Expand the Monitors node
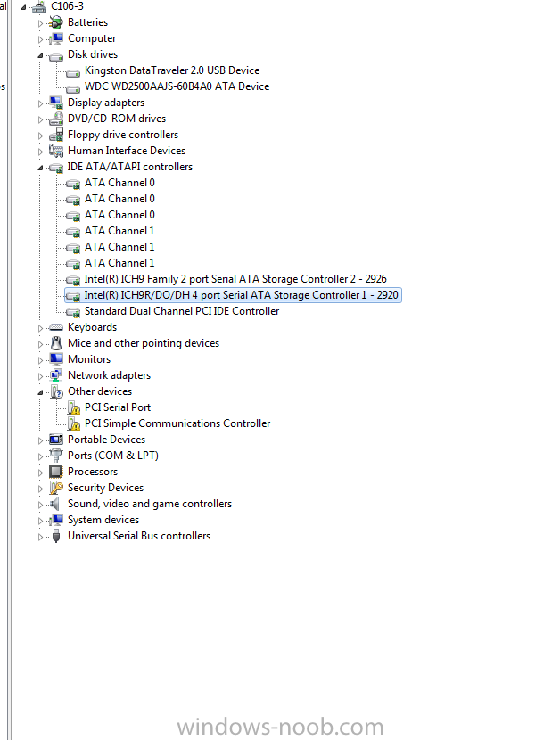The height and width of the screenshot is (740, 560). tap(40, 360)
